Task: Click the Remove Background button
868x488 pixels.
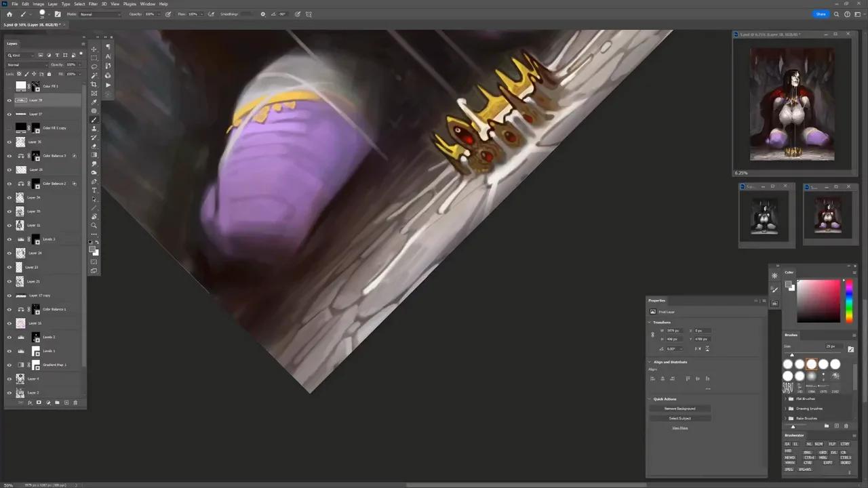Action: click(x=679, y=409)
